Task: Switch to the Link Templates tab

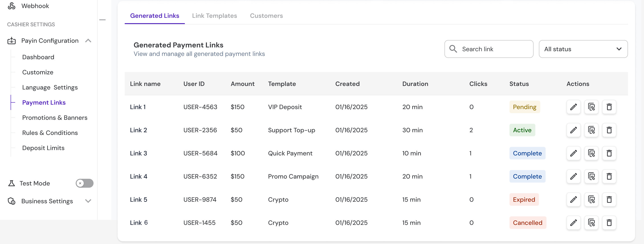Action: pos(214,16)
